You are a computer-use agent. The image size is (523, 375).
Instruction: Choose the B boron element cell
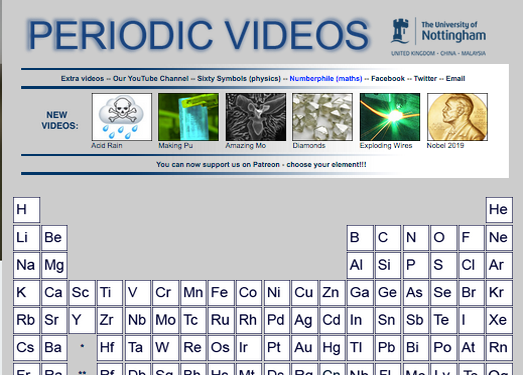point(360,238)
